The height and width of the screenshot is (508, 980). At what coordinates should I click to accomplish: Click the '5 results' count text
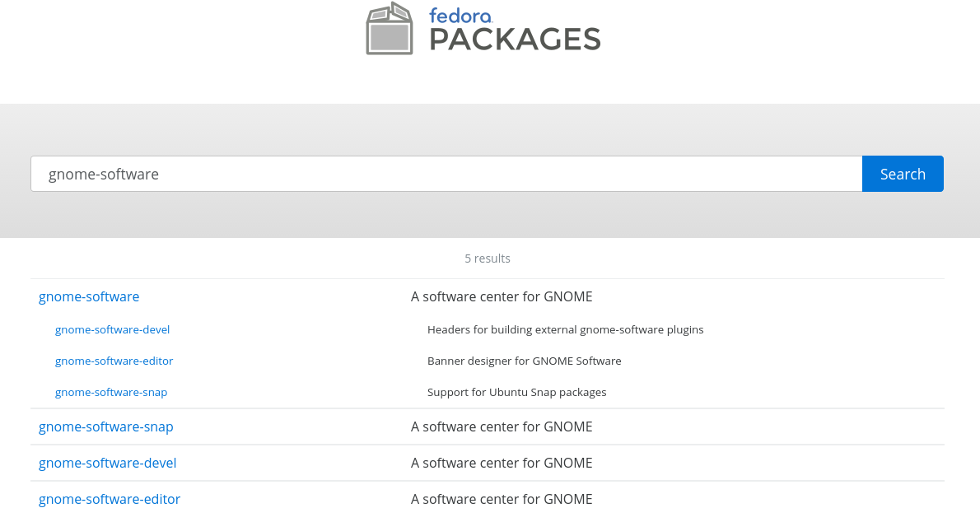point(488,259)
